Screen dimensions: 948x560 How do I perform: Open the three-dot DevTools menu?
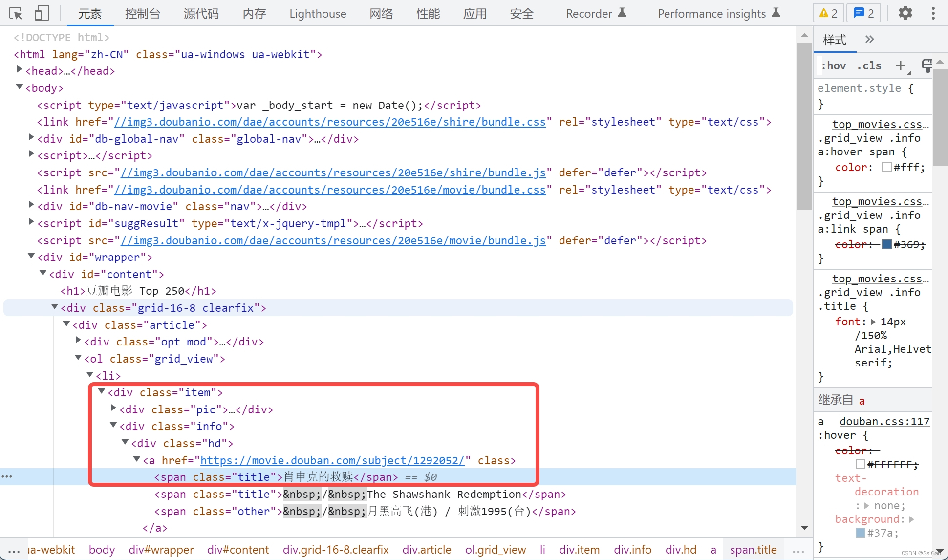pyautogui.click(x=933, y=13)
